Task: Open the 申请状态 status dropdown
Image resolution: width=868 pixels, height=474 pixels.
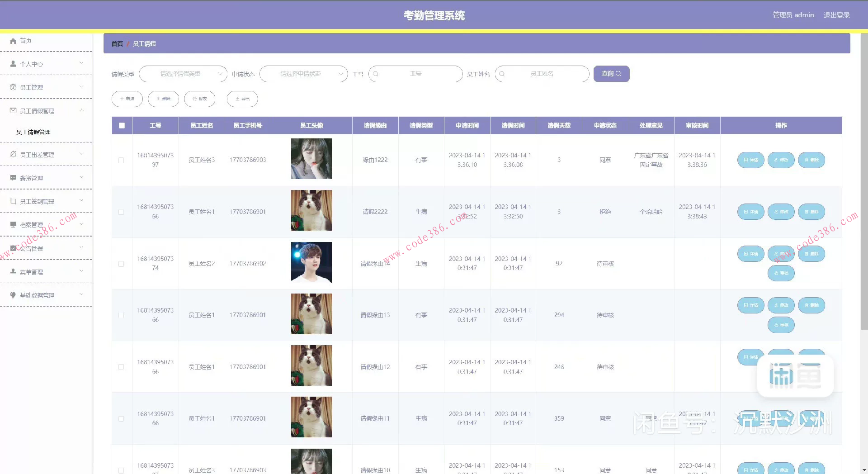Action: [x=304, y=74]
